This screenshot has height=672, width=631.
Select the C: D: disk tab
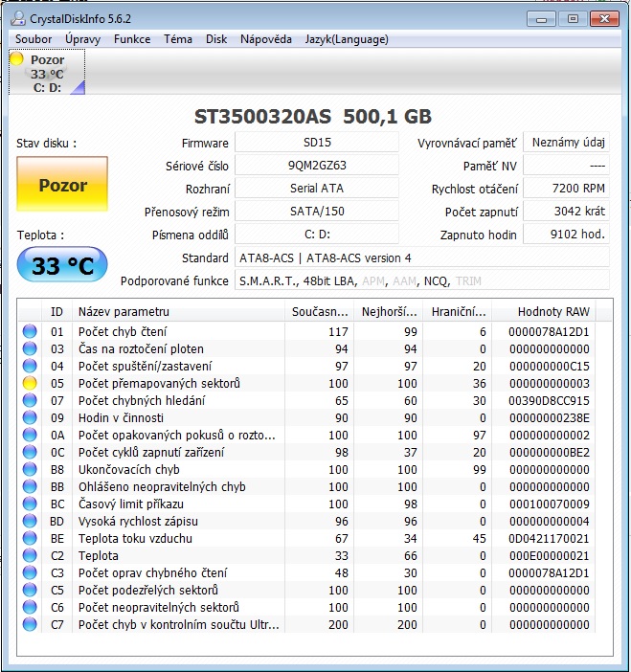[47, 73]
